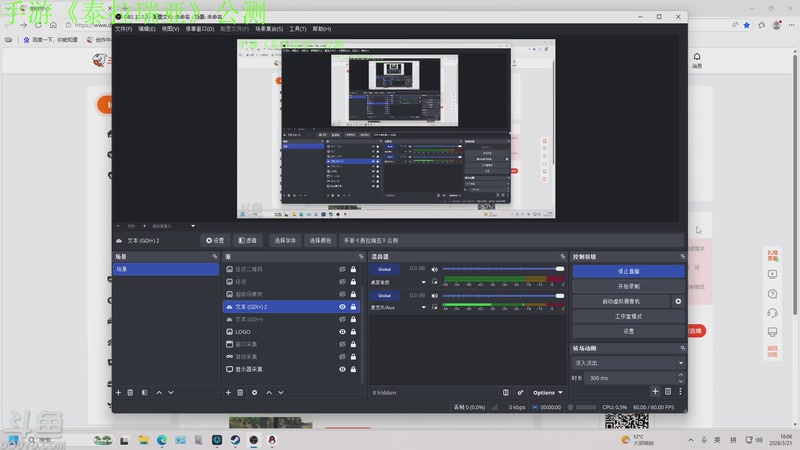Open the 文件(F) menu
800x450 pixels.
coord(123,29)
